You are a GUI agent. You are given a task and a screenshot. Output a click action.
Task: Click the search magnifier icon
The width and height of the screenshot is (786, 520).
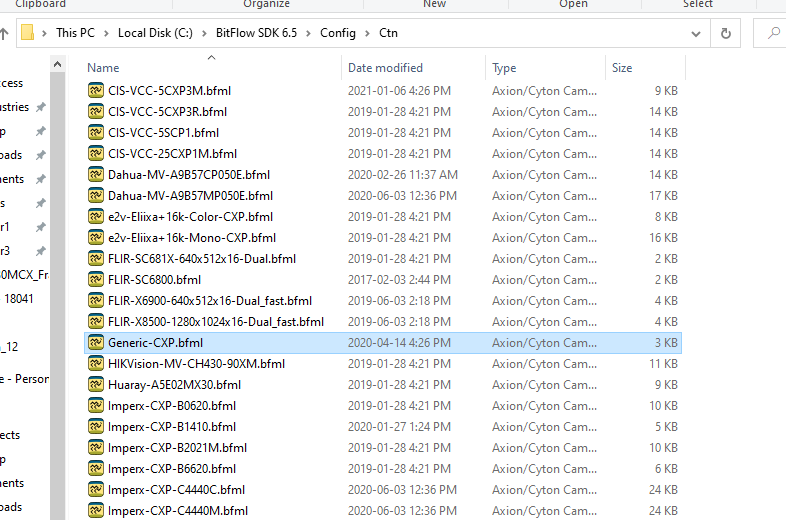point(773,34)
